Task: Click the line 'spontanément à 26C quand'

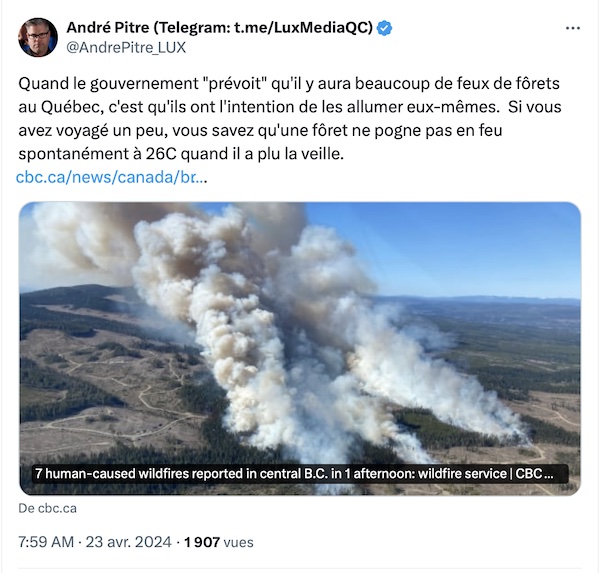Action: pos(181,154)
